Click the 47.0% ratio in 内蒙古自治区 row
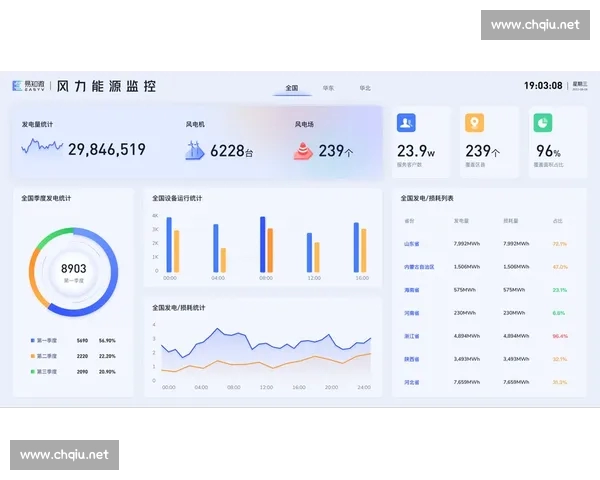The height and width of the screenshot is (480, 600). (x=560, y=267)
